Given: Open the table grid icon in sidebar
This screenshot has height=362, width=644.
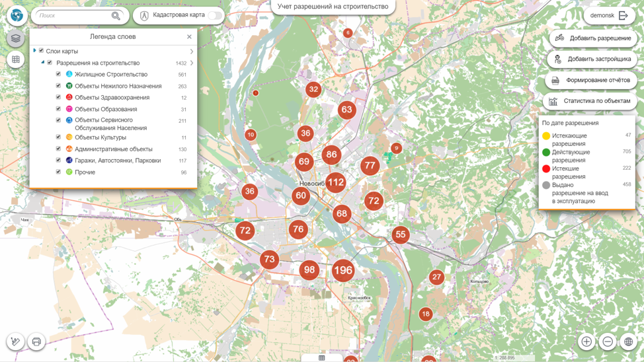Looking at the screenshot, I should tap(16, 59).
